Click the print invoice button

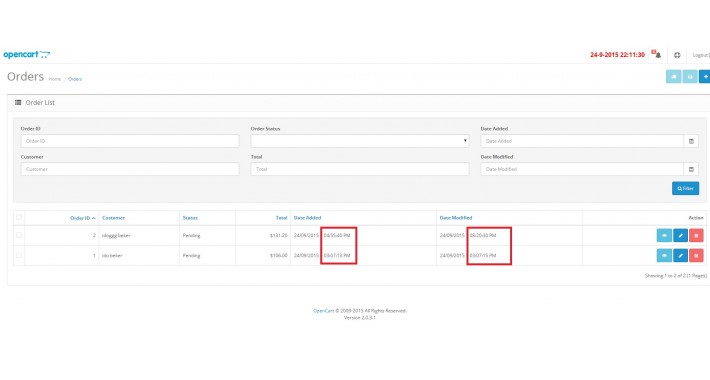[690, 77]
